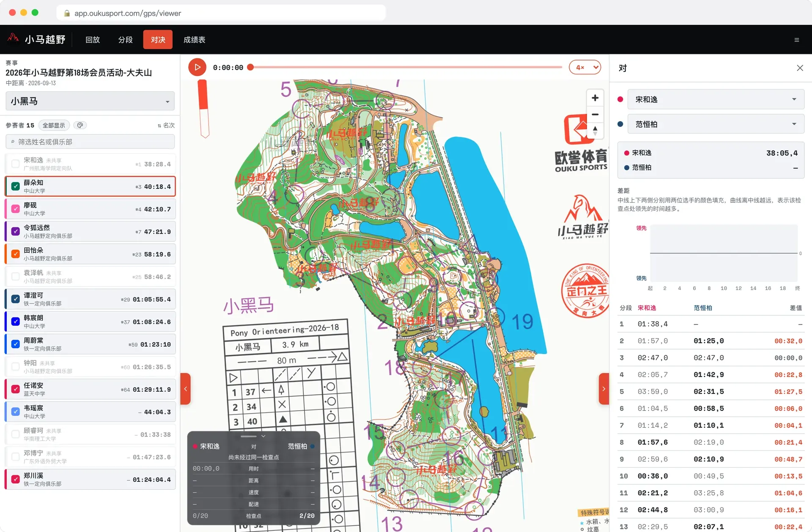Image resolution: width=812 pixels, height=532 pixels.
Task: Open the 成绩表 tab
Action: coord(194,40)
